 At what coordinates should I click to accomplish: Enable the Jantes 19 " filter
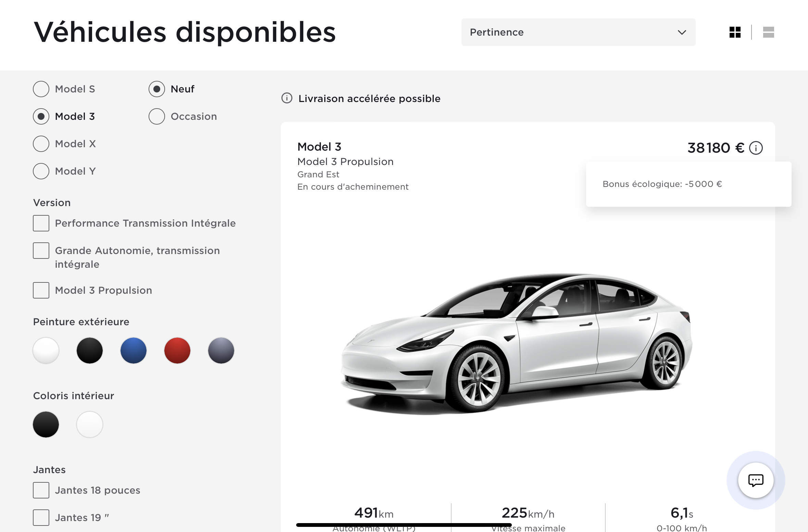[41, 518]
